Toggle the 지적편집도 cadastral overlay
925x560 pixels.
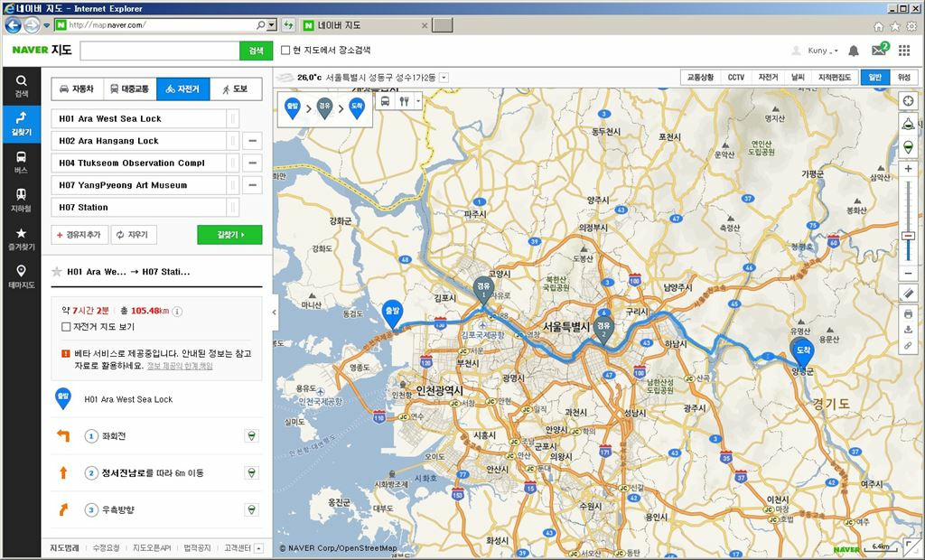pos(834,78)
